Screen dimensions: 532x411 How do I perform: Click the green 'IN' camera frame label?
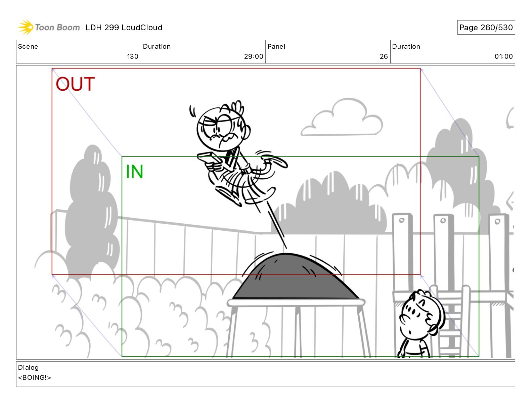pyautogui.click(x=134, y=172)
